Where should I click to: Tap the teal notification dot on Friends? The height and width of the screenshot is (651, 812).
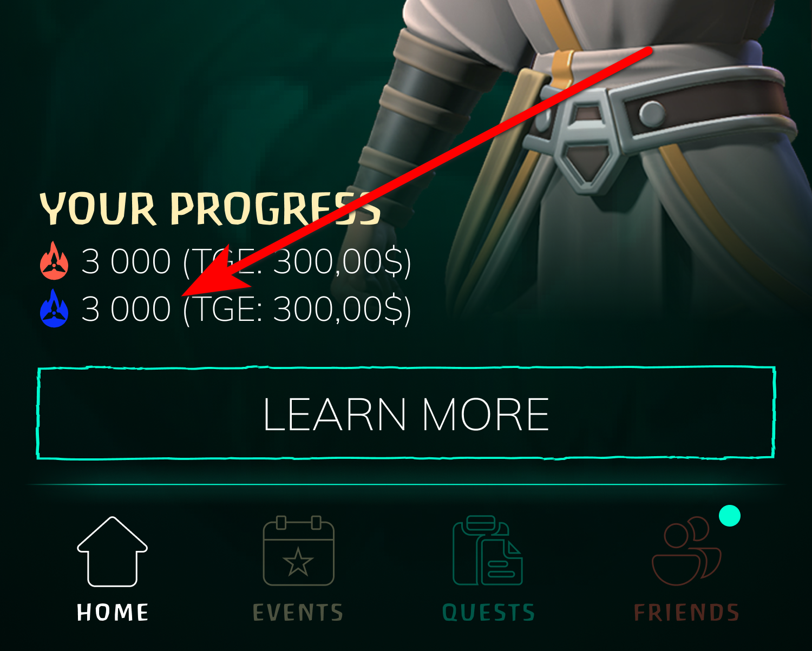click(x=729, y=515)
